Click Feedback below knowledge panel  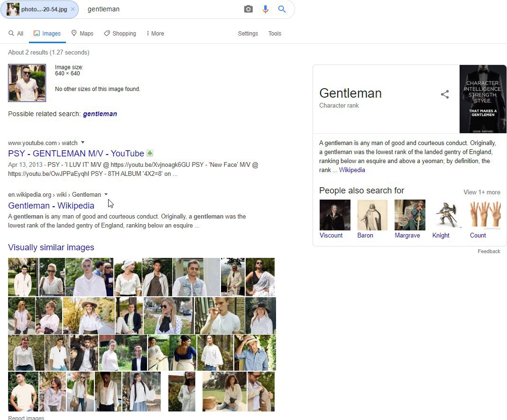489,251
